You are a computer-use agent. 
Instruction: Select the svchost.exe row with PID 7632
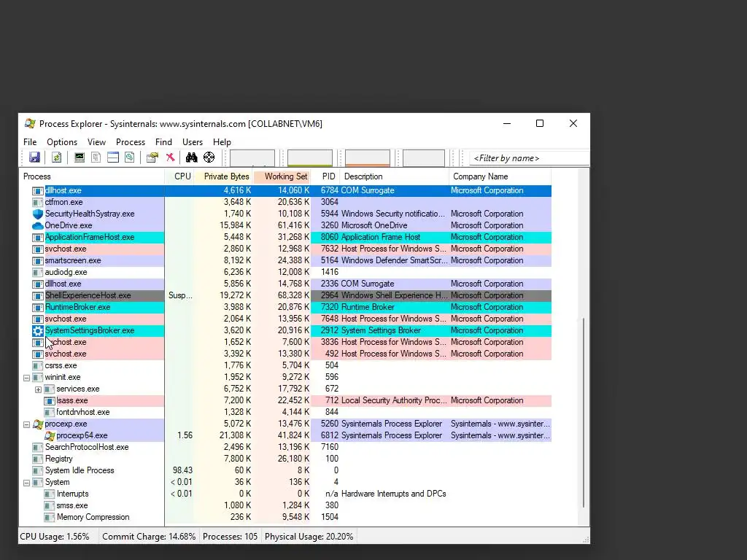[x=285, y=249]
